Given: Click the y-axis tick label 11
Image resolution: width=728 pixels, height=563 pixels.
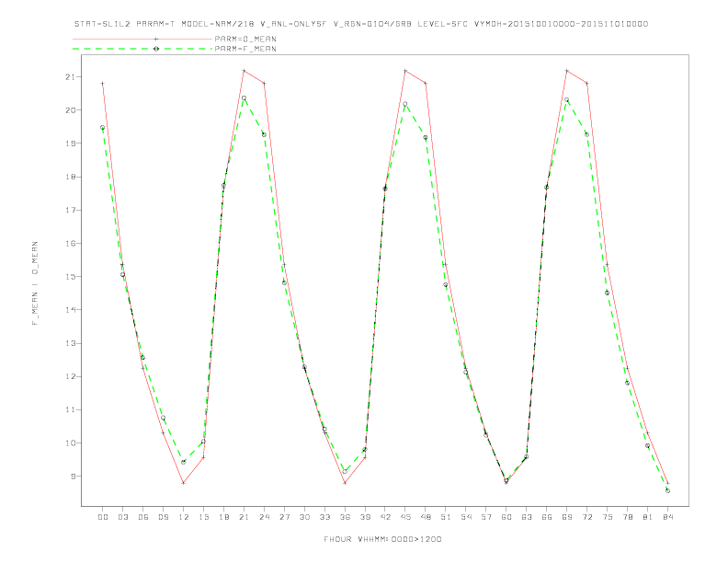Looking at the screenshot, I should point(70,409).
